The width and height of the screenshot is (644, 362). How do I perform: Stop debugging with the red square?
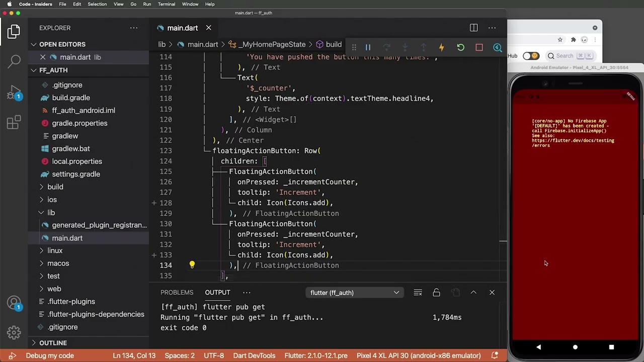[x=479, y=47]
